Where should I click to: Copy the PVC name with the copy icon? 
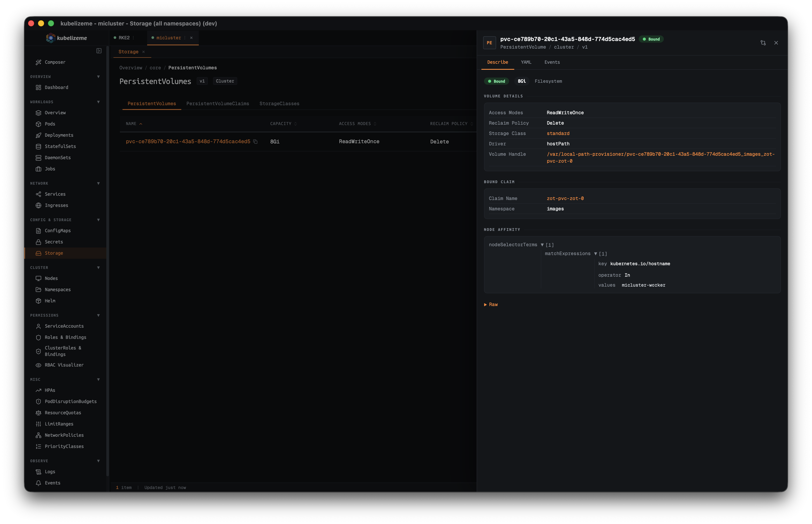(x=255, y=141)
